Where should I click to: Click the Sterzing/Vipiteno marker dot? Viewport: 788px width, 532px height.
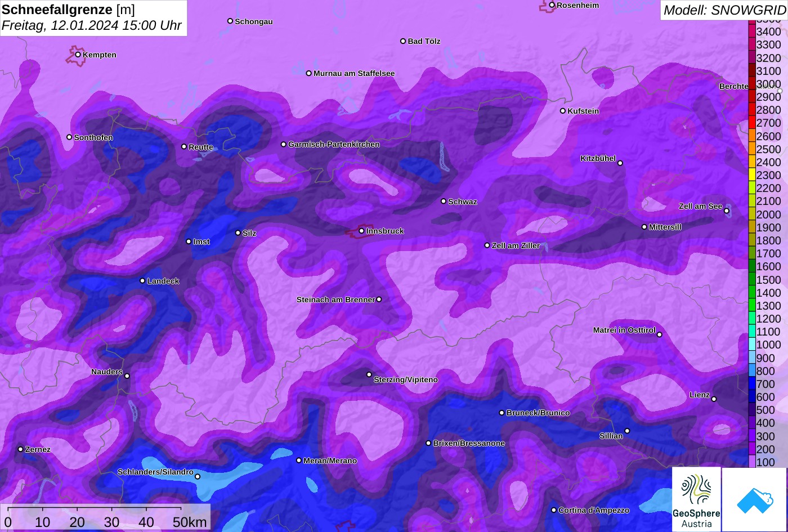pos(369,374)
